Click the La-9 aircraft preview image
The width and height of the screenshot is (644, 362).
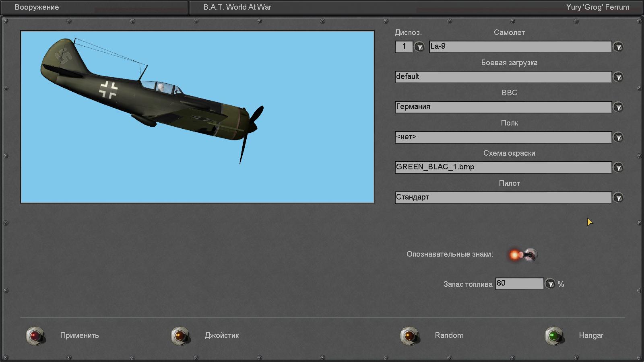tap(197, 117)
